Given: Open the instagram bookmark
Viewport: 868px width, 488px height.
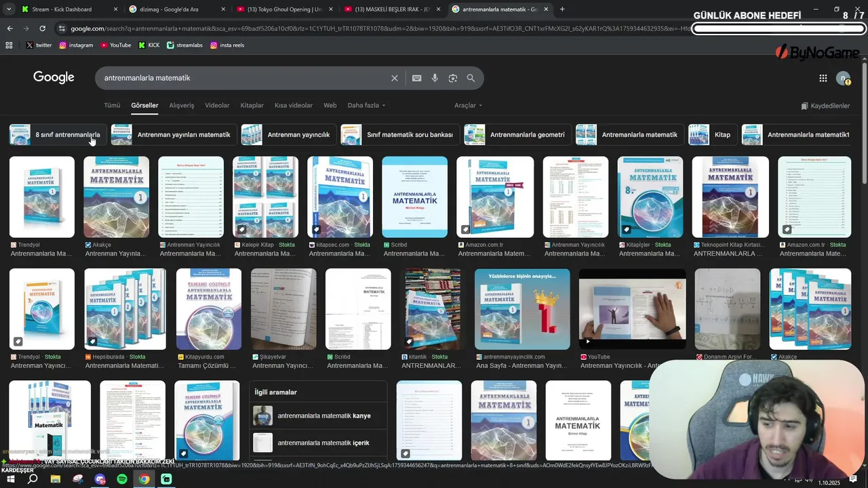Looking at the screenshot, I should click(76, 45).
